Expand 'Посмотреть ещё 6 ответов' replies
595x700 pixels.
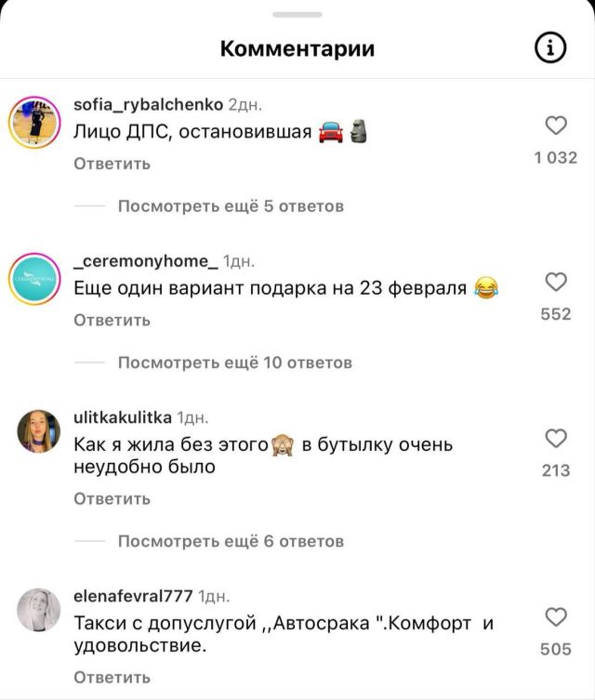pos(231,541)
